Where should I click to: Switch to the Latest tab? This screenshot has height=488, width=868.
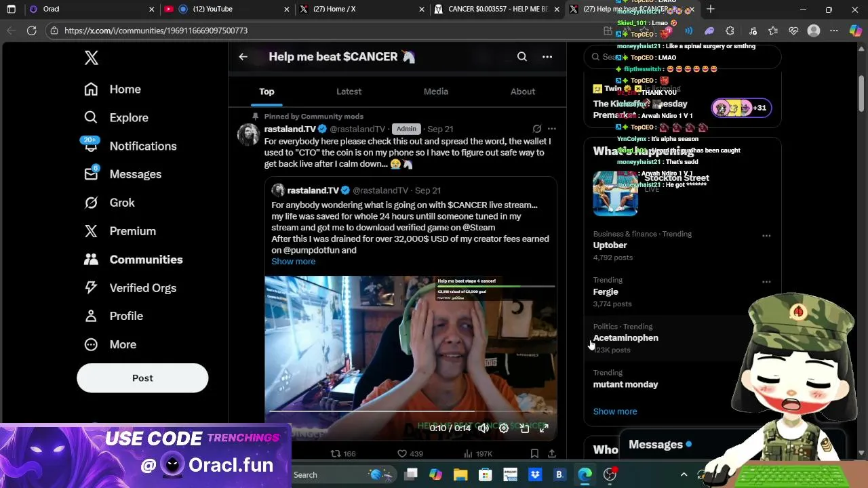click(349, 91)
